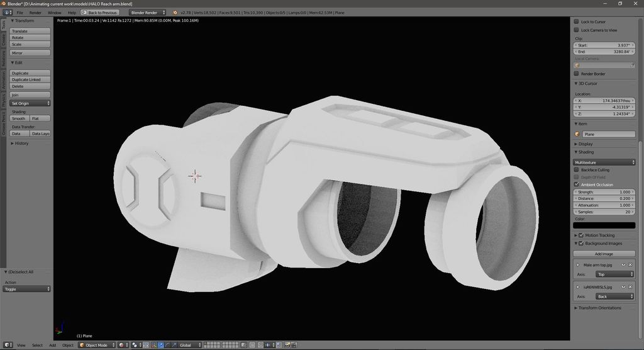Image resolution: width=644 pixels, height=350 pixels.
Task: Click the Duplicate Linked button
Action: (30, 79)
